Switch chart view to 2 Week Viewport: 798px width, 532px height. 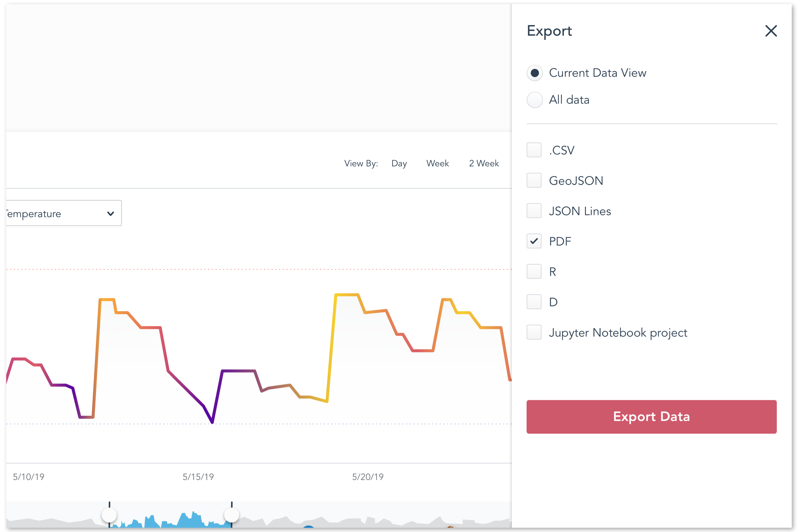pos(484,164)
